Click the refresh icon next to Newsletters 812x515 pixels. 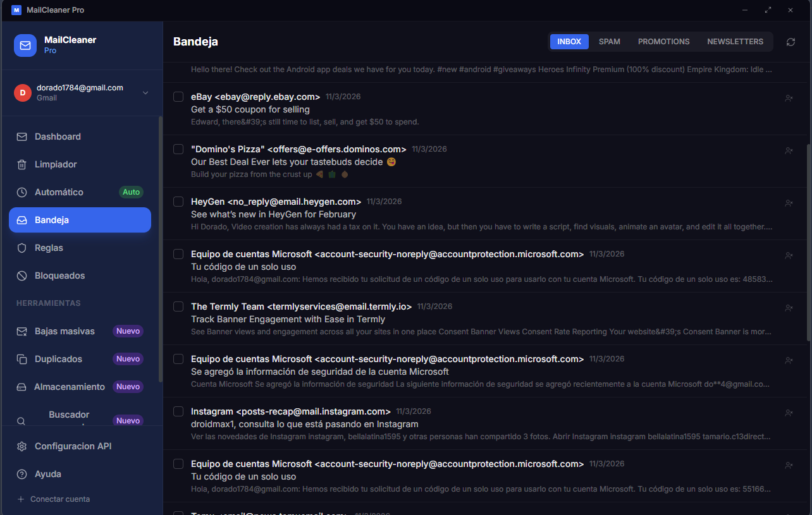point(790,42)
